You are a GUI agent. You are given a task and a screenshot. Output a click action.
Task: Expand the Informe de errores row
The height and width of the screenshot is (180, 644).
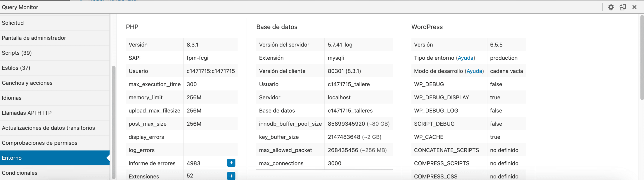tap(231, 163)
